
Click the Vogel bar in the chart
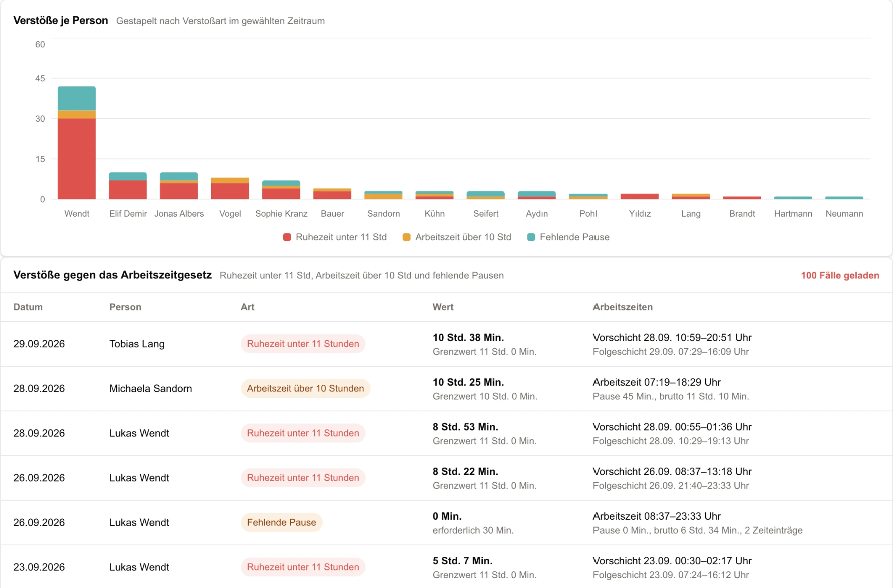(230, 188)
